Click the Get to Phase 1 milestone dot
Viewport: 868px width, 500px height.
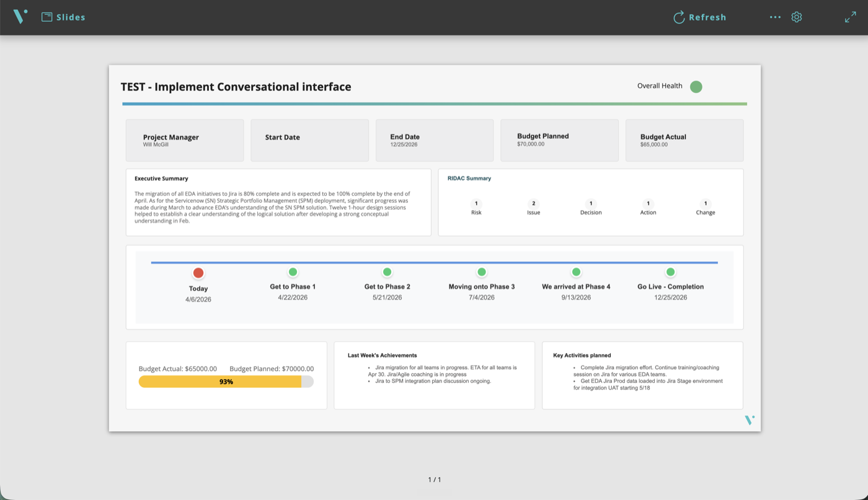pyautogui.click(x=293, y=272)
